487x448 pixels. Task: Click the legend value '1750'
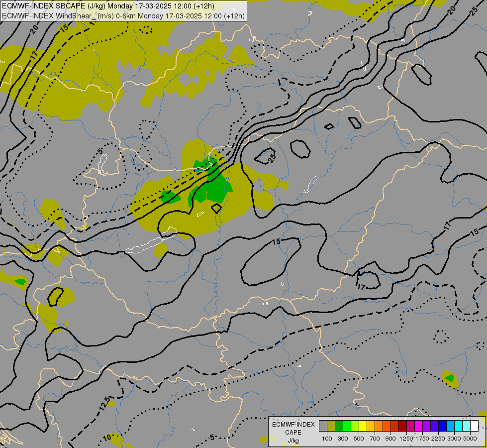click(422, 439)
